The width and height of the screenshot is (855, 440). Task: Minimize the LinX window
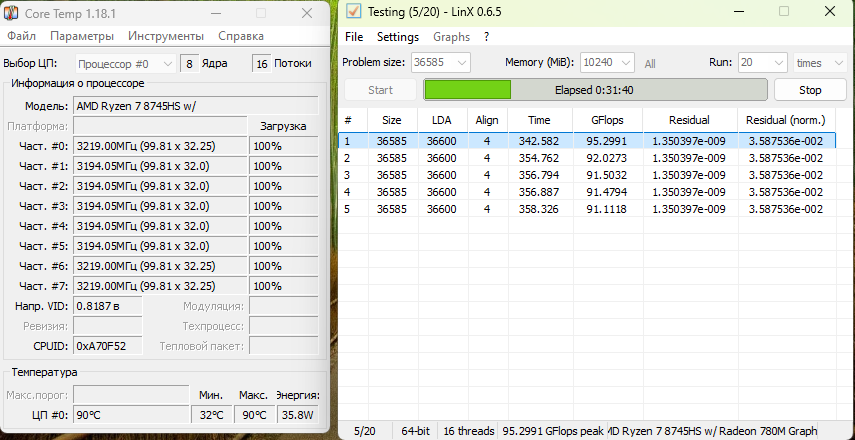tap(738, 11)
